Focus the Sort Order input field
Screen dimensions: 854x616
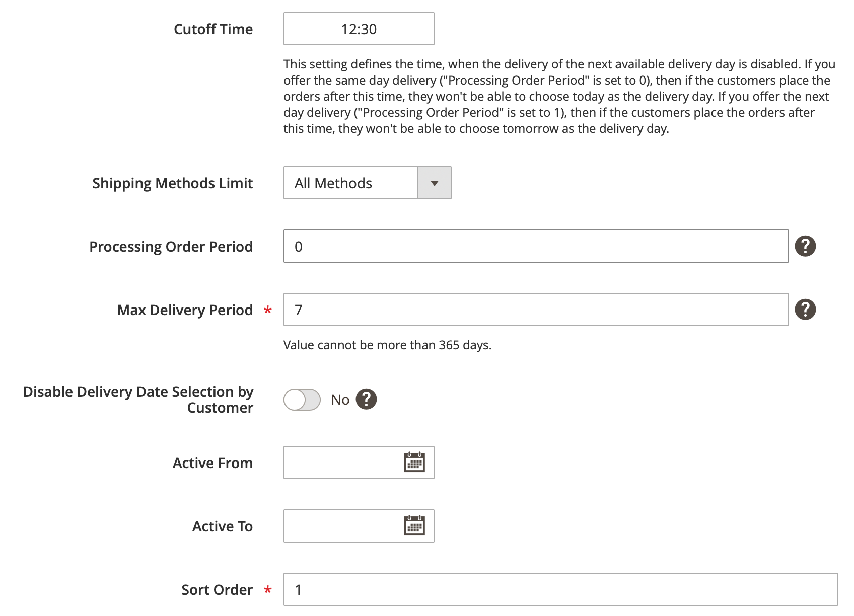coord(561,589)
